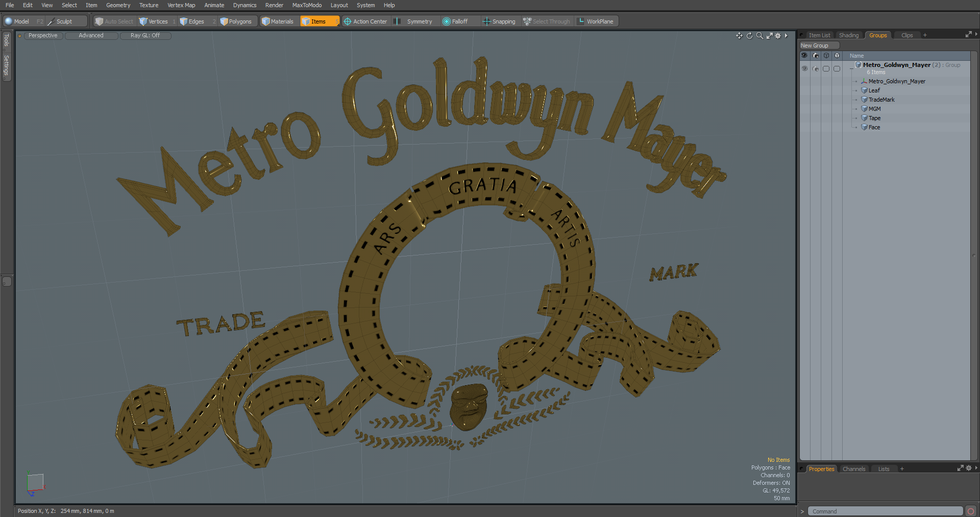Click the Metro_Goldwyn_Mayer group icon
This screenshot has height=517, width=980.
(858, 65)
